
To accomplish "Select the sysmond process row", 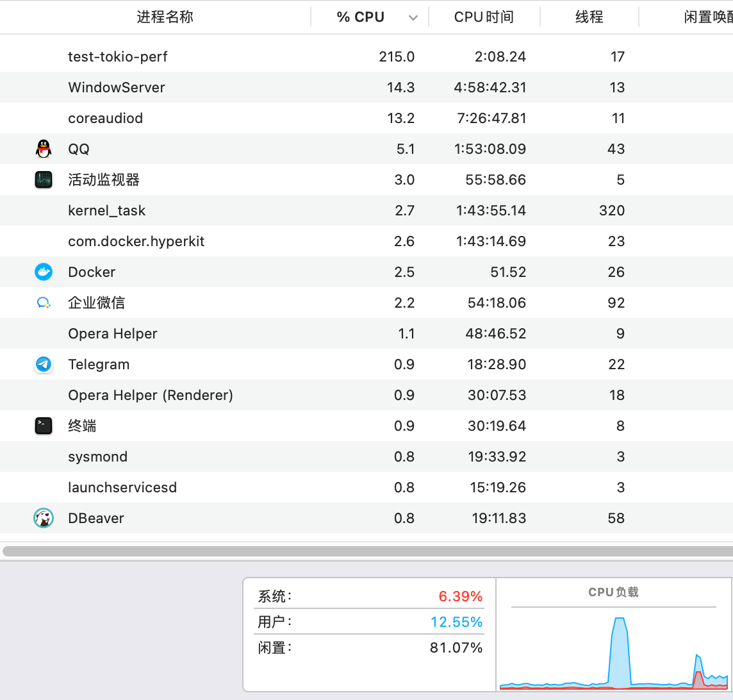I will click(366, 456).
